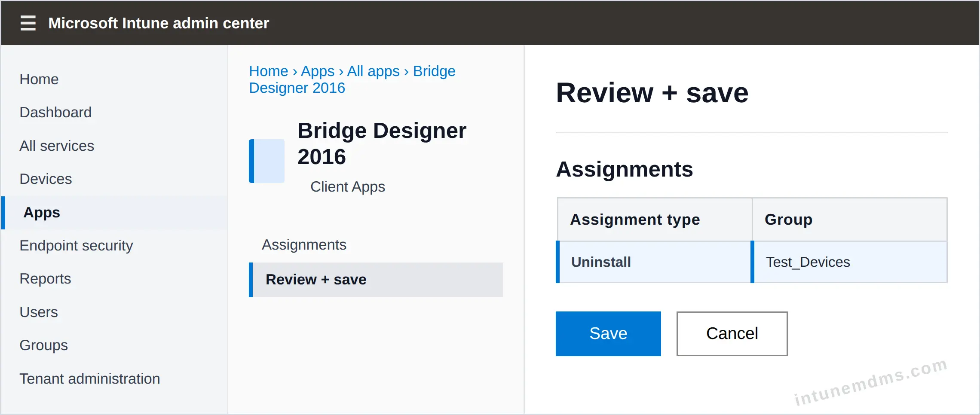
Task: Click the Review + save page heading
Action: (x=652, y=93)
